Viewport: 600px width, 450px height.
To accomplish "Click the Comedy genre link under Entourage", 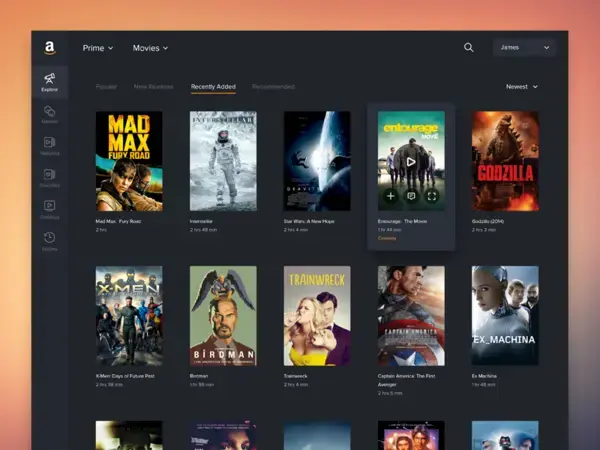I will tap(387, 238).
